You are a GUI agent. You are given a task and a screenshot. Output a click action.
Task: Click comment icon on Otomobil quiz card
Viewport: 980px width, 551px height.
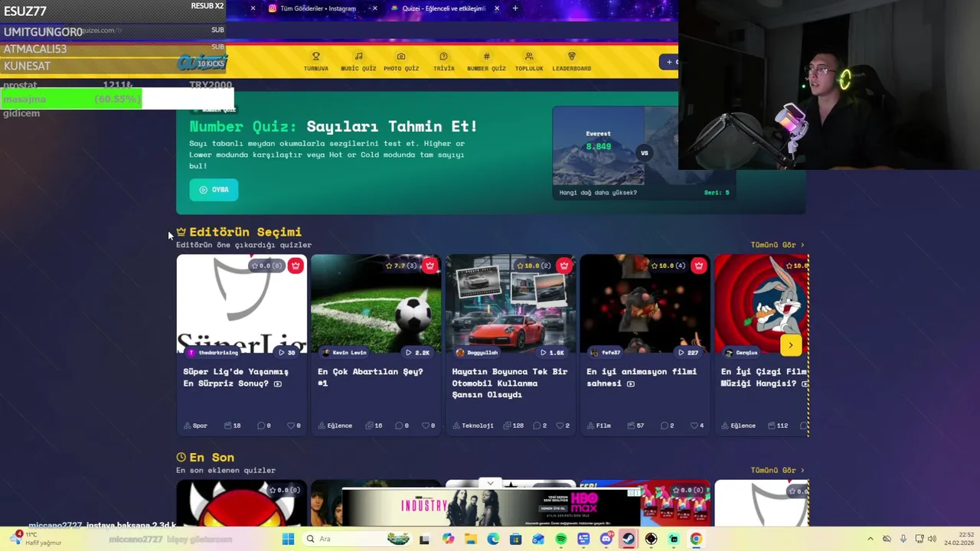537,425
